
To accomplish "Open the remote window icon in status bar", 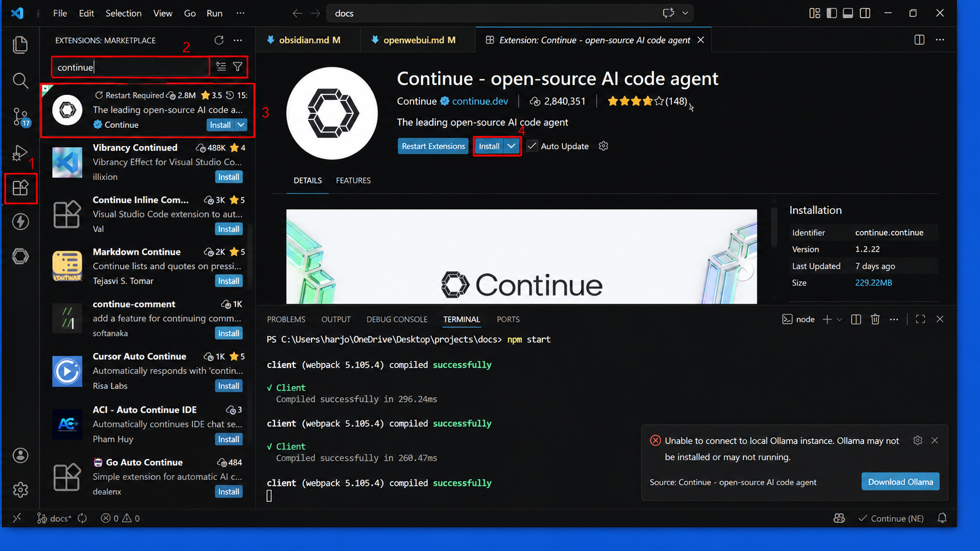I will pyautogui.click(x=17, y=518).
